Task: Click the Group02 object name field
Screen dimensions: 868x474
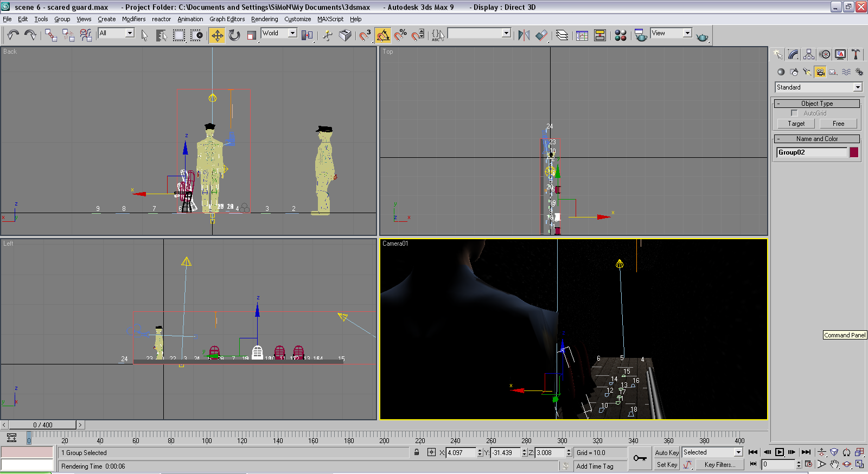Action: (812, 152)
